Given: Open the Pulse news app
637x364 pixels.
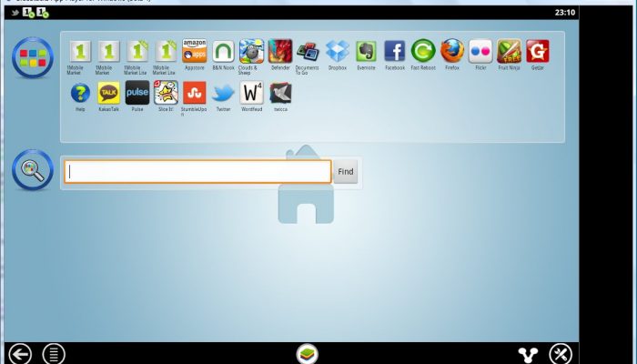Looking at the screenshot, I should tap(137, 93).
